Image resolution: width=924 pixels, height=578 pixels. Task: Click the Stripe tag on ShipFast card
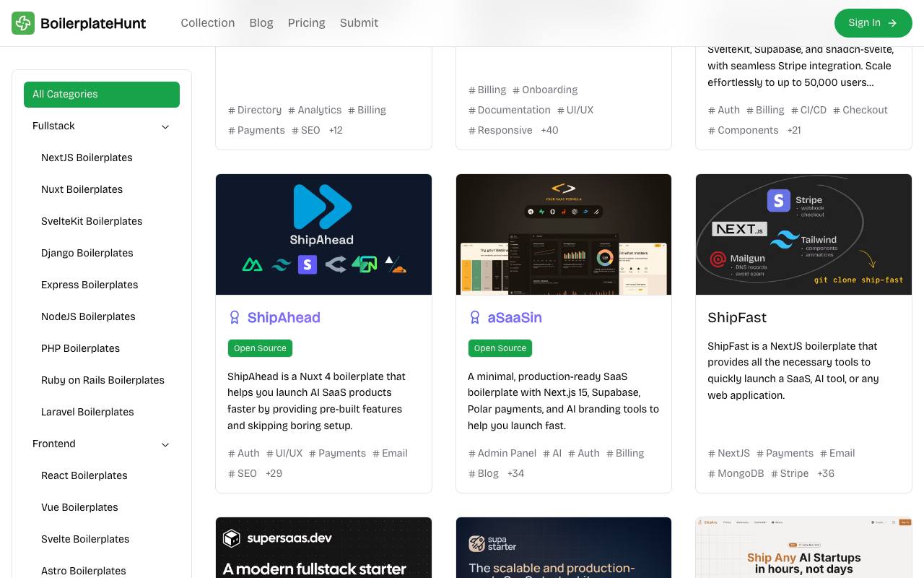790,473
